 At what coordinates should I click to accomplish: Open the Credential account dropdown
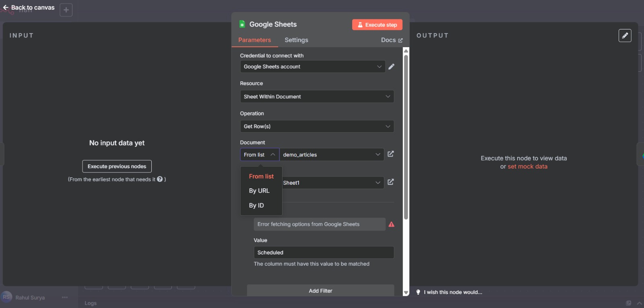pyautogui.click(x=313, y=67)
